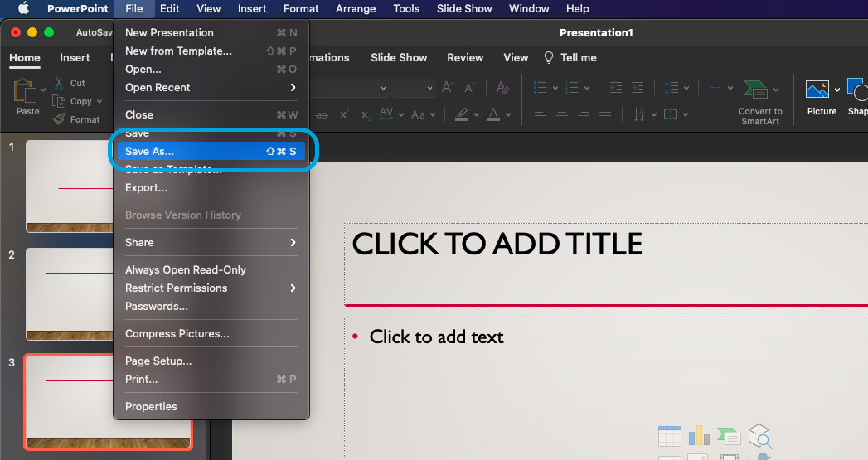Screen dimensions: 868x460
Task: Choose New Presentation from File menu
Action: (211, 32)
